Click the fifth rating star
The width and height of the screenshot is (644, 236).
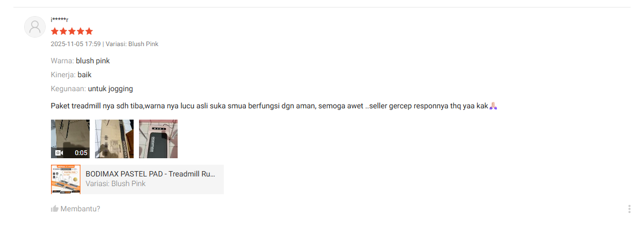[x=89, y=32]
